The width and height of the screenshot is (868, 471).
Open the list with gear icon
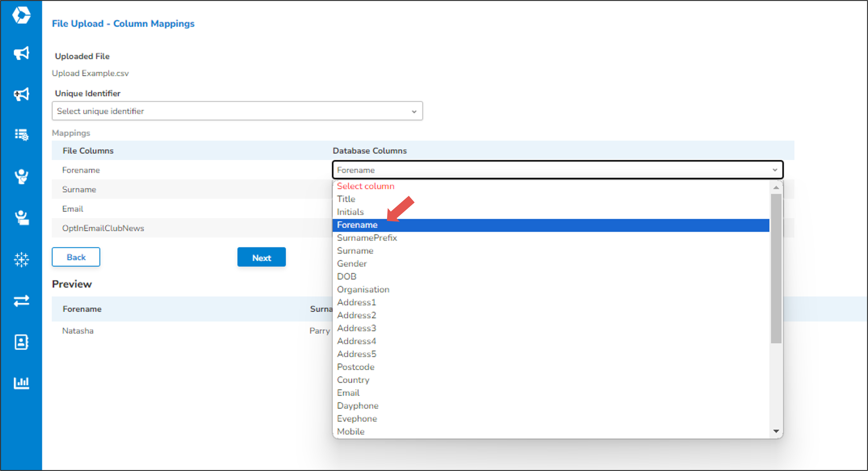pyautogui.click(x=21, y=135)
